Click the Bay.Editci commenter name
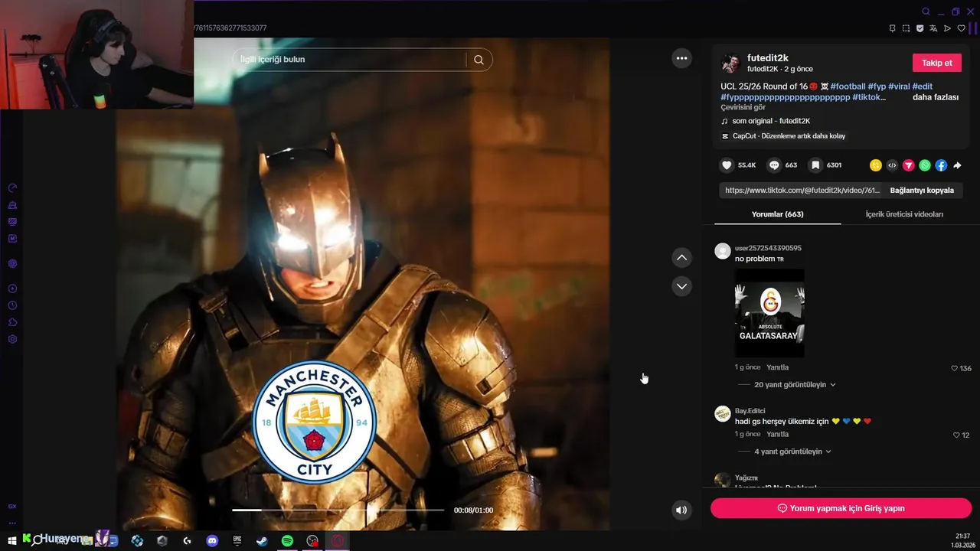Viewport: 980px width, 551px height. 750,411
